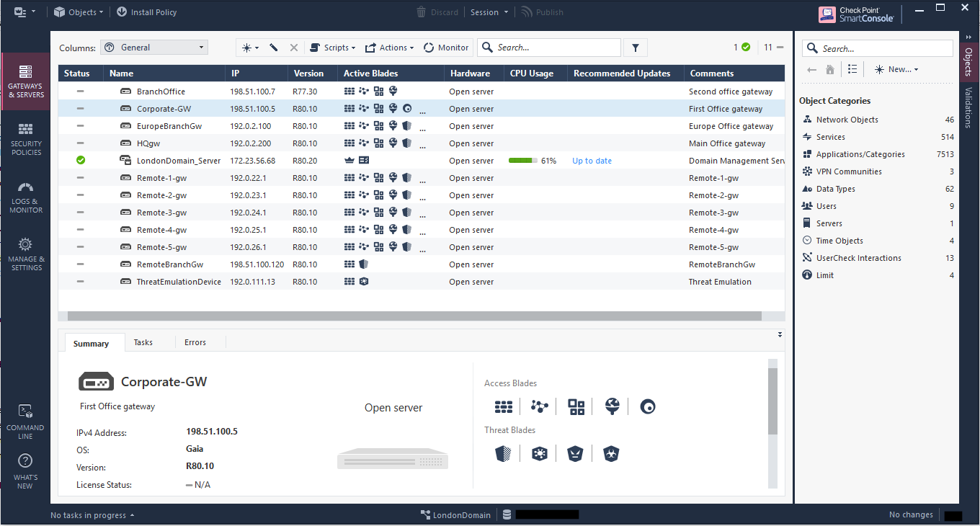Screen dimensions: 980x526
Task: Click the home icon in Objects panel
Action: [830, 69]
